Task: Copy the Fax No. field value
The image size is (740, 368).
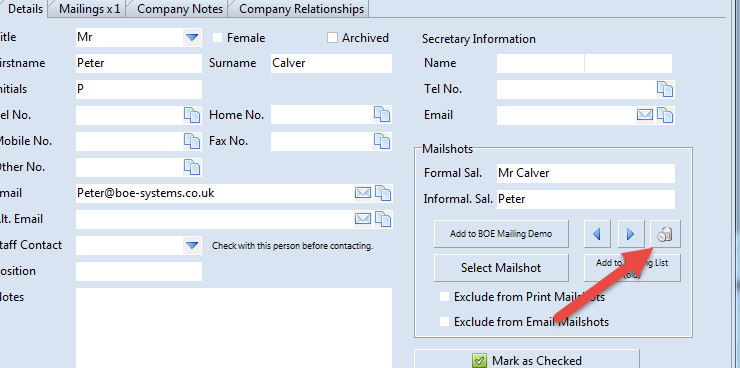Action: click(x=382, y=141)
